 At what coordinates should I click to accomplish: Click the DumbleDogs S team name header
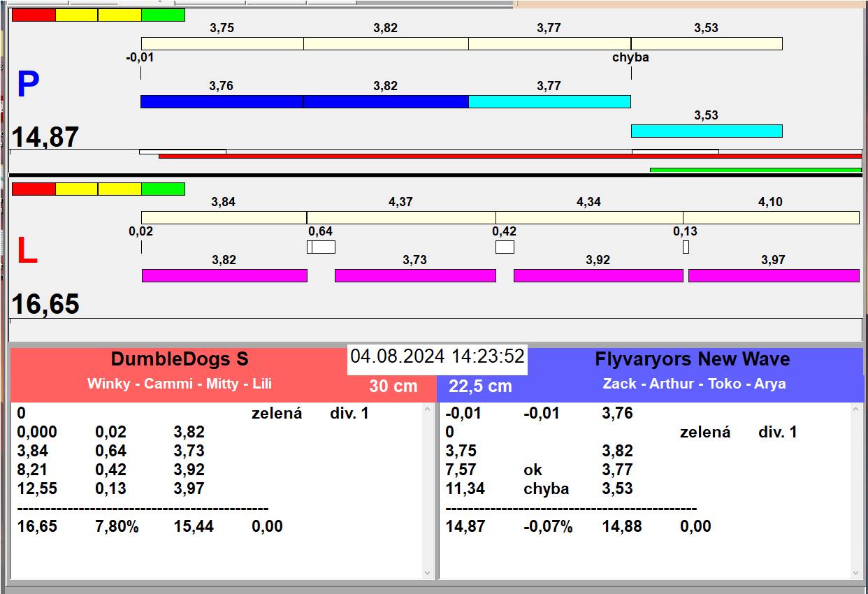pyautogui.click(x=180, y=359)
